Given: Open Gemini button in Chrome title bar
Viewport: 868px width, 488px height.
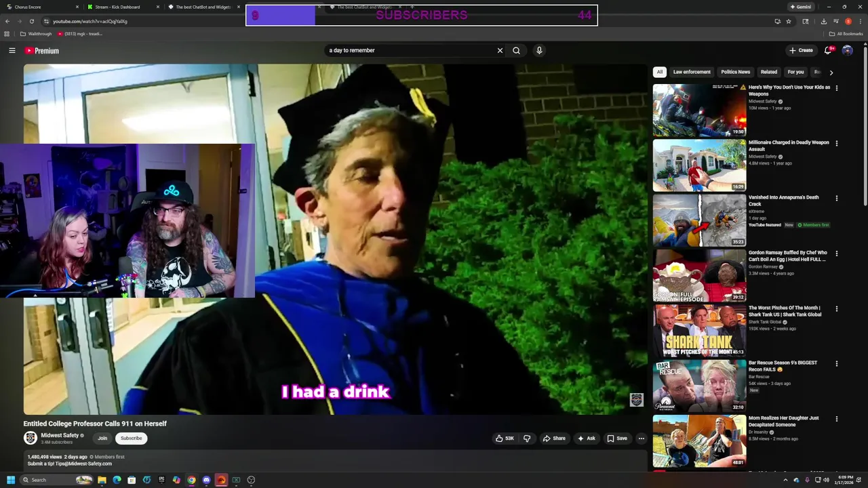Looking at the screenshot, I should (x=800, y=7).
